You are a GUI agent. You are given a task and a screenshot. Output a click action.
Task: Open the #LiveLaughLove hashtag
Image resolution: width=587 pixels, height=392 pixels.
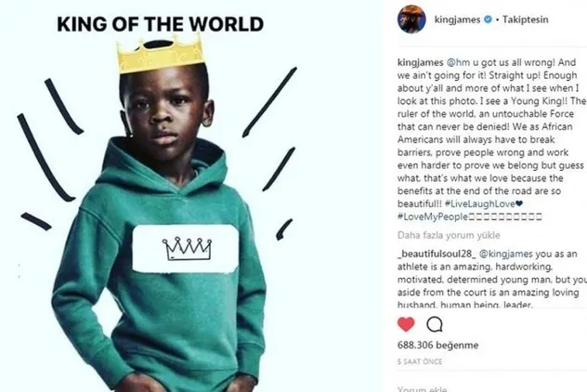(x=480, y=203)
